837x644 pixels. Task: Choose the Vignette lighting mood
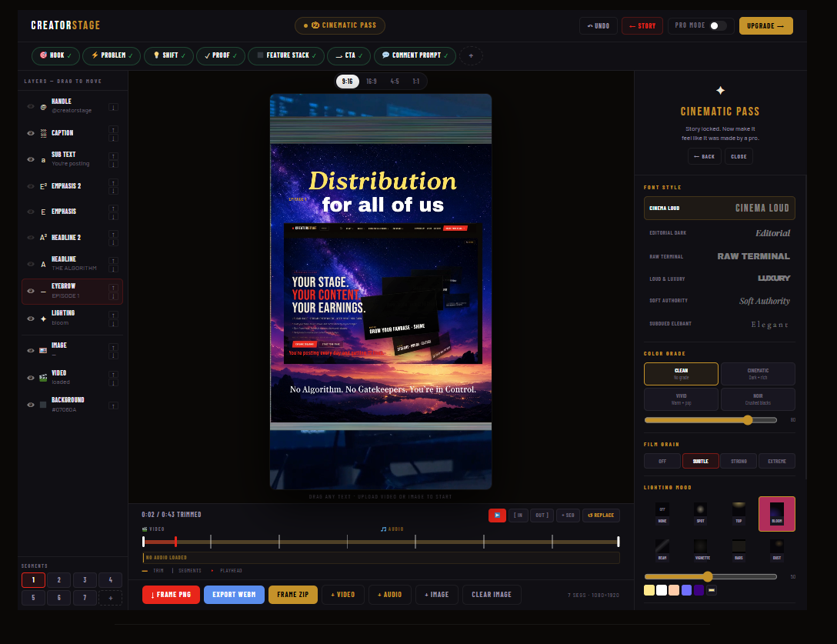[x=700, y=550]
